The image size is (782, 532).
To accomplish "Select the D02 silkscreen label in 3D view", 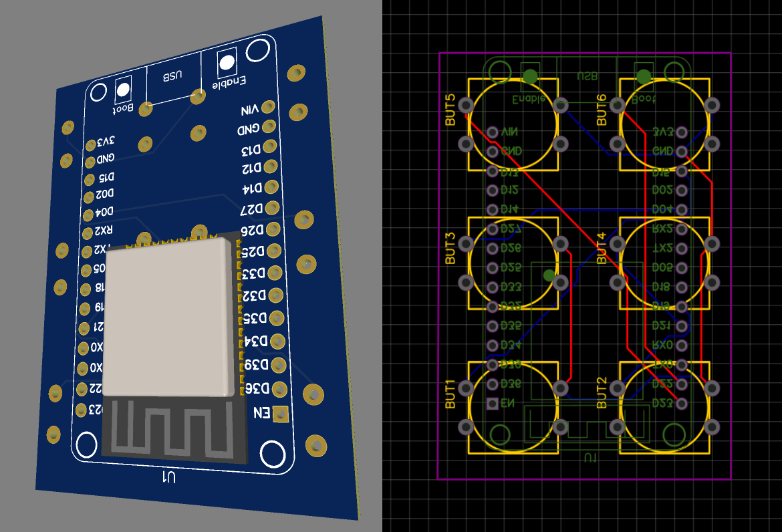I will click(105, 193).
